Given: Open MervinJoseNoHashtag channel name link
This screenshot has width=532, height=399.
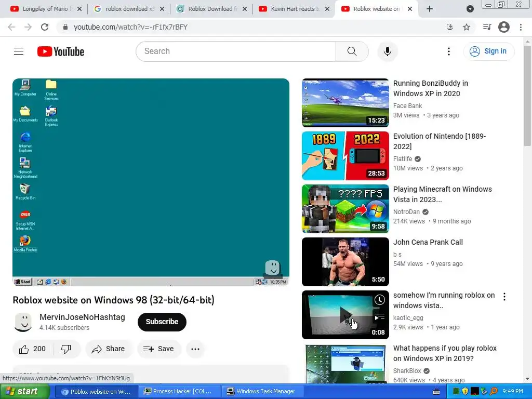Looking at the screenshot, I should click(x=82, y=317).
